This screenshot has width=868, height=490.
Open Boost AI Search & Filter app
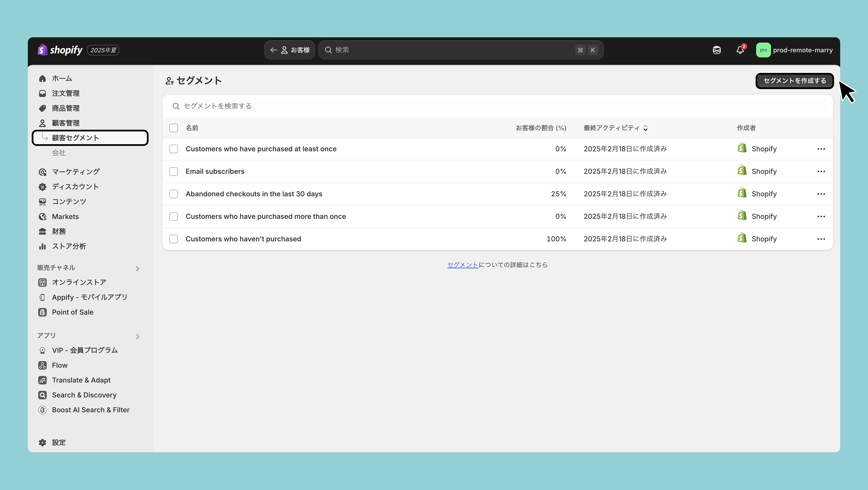point(91,410)
